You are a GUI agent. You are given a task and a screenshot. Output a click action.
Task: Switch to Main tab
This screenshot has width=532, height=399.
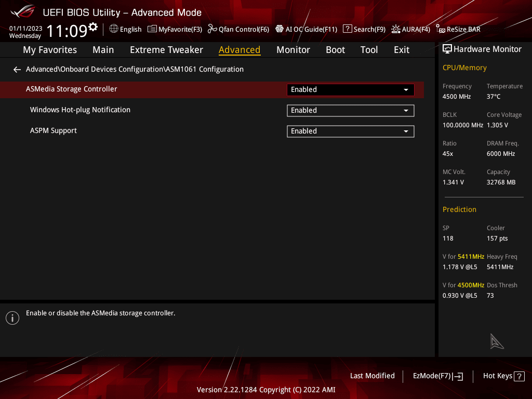pyautogui.click(x=103, y=50)
